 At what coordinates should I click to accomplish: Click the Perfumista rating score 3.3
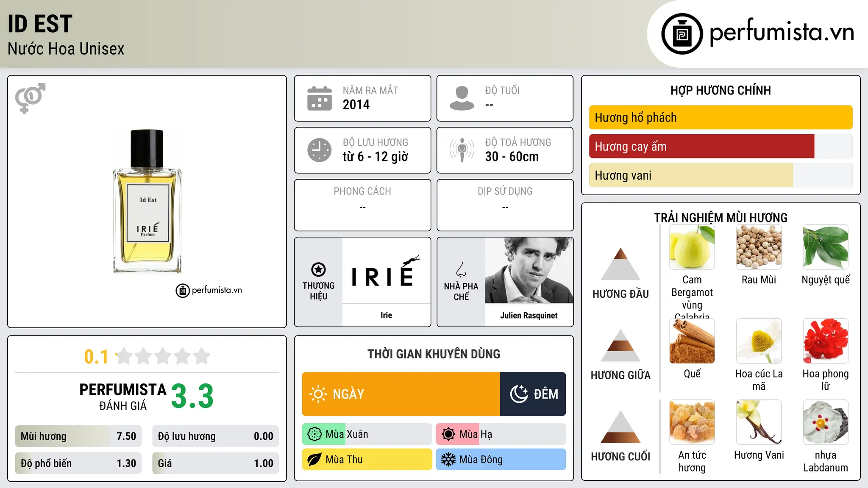(x=192, y=396)
